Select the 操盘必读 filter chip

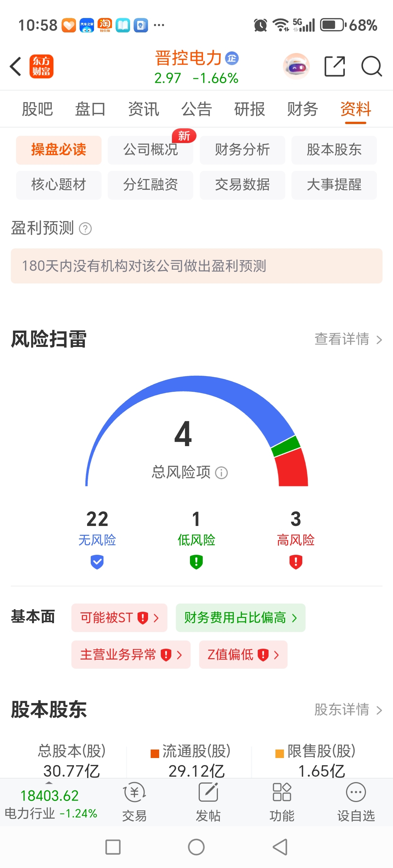[59, 150]
